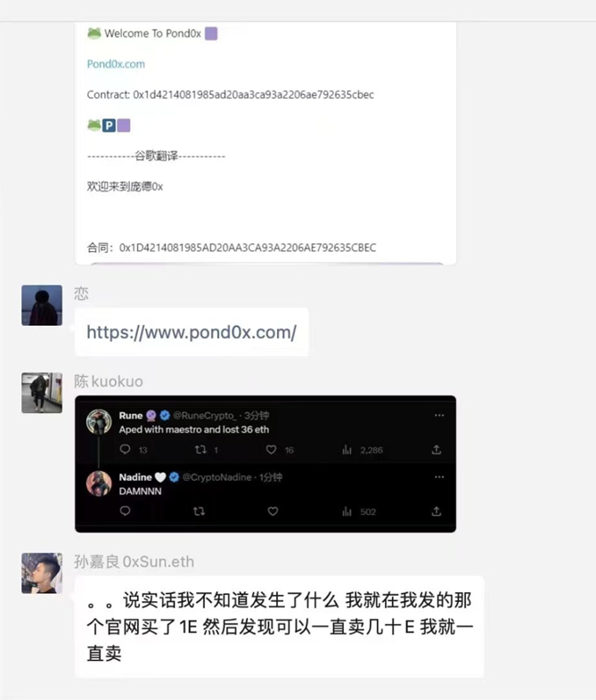Open Nadine's profile picture in tweet

[x=99, y=484]
